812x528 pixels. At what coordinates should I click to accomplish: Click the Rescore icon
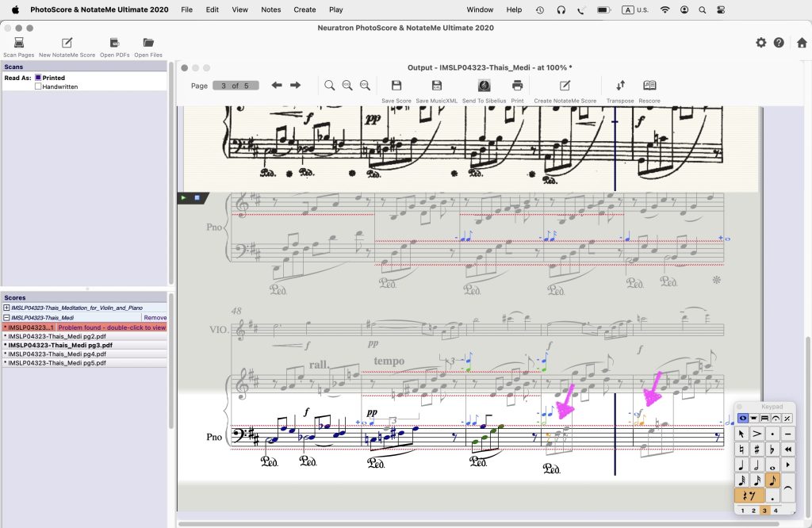click(x=649, y=86)
